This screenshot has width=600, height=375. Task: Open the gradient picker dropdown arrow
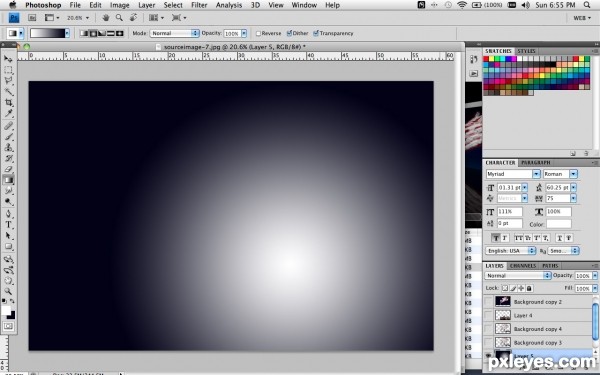pyautogui.click(x=67, y=33)
